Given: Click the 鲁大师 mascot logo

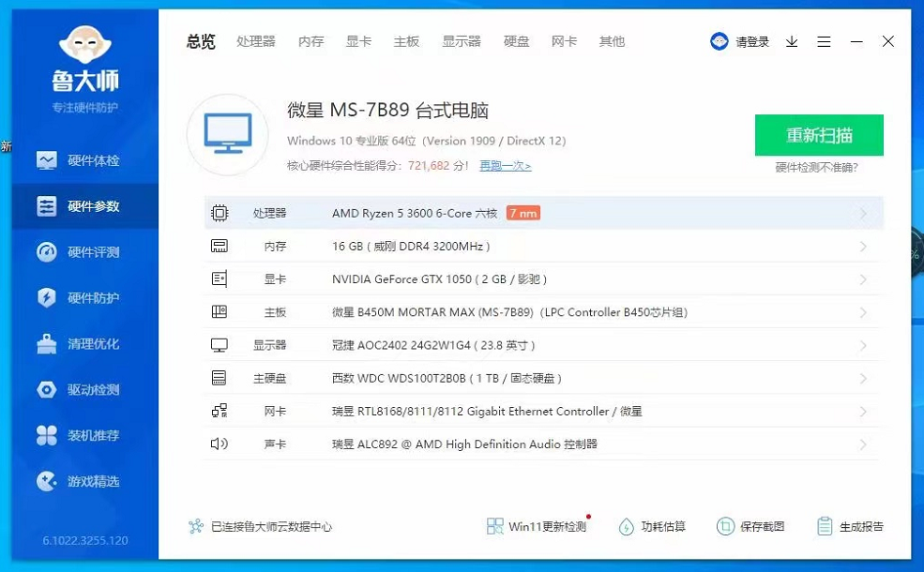Looking at the screenshot, I should (x=85, y=45).
